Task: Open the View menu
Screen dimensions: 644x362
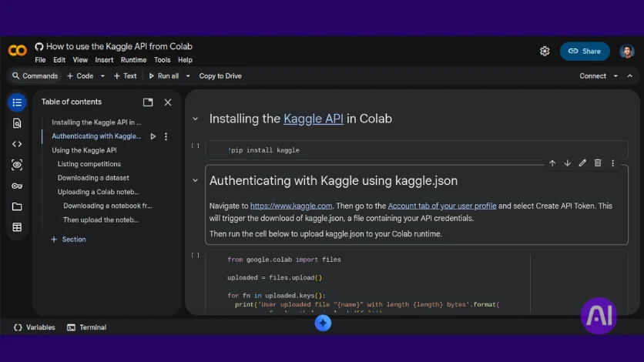Action: (x=80, y=60)
